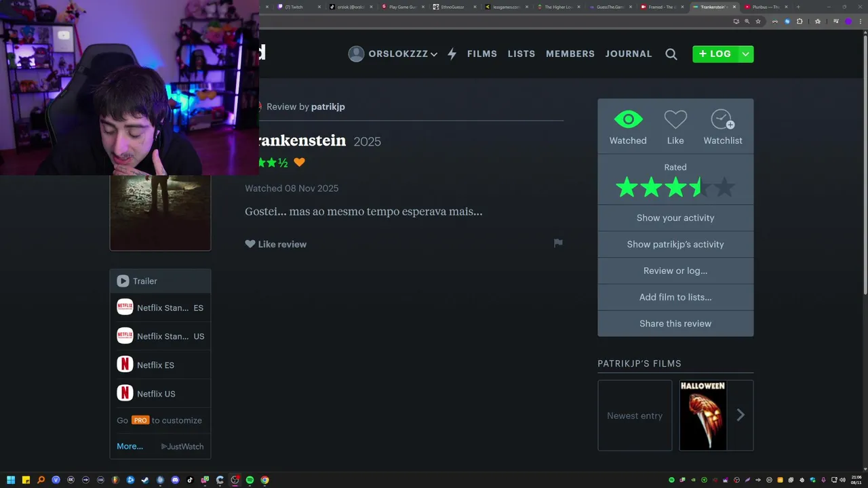The image size is (868, 488).
Task: Switch to The Higher Lower tab
Action: pyautogui.click(x=558, y=7)
